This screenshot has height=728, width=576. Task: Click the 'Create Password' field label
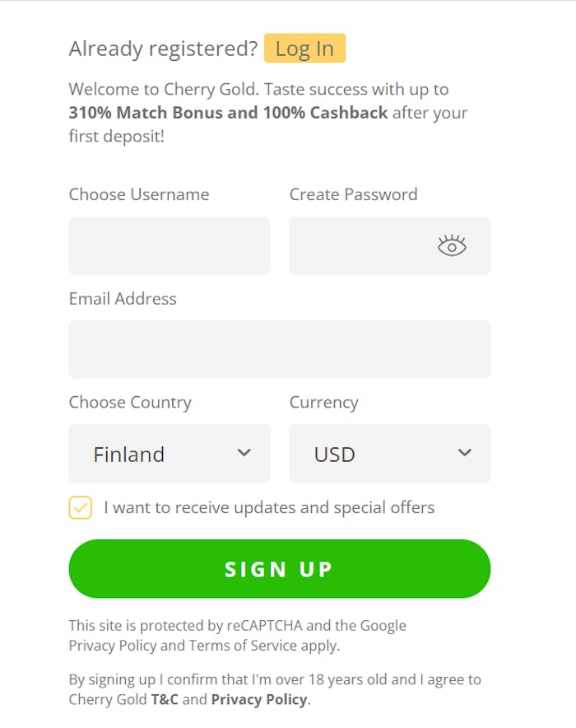(353, 194)
